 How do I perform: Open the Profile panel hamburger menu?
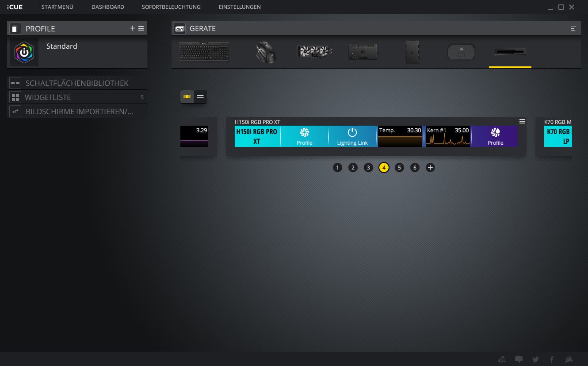141,28
